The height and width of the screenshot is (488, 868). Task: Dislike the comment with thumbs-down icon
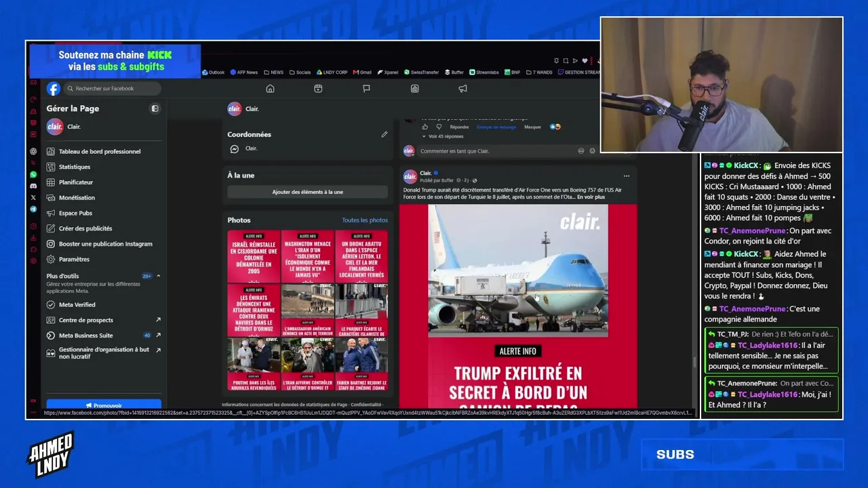[438, 127]
